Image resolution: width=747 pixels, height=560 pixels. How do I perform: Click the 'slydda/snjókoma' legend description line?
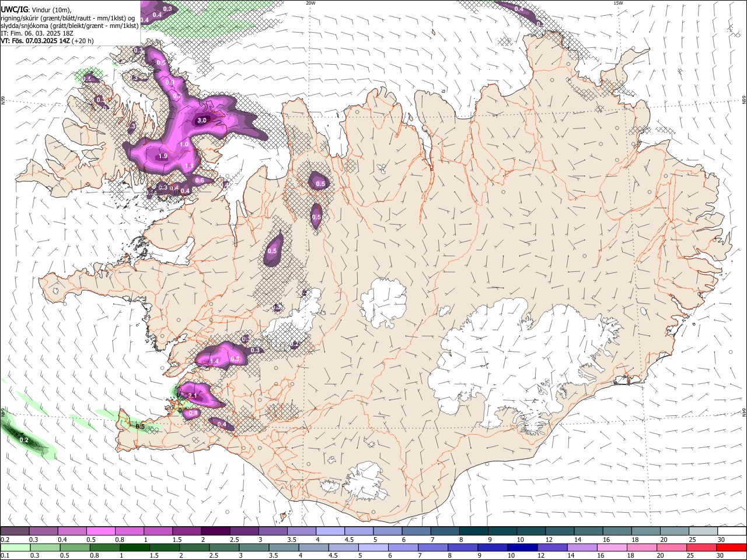click(x=69, y=26)
